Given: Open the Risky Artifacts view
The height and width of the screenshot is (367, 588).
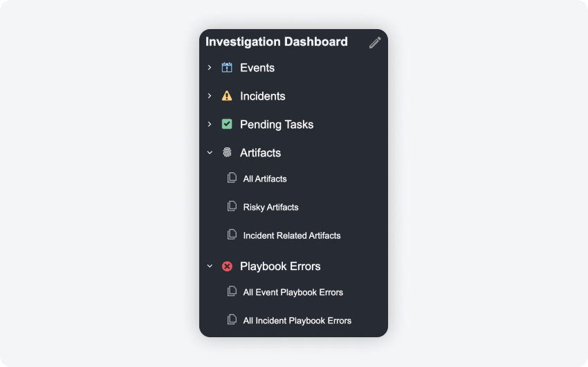Looking at the screenshot, I should [x=270, y=207].
